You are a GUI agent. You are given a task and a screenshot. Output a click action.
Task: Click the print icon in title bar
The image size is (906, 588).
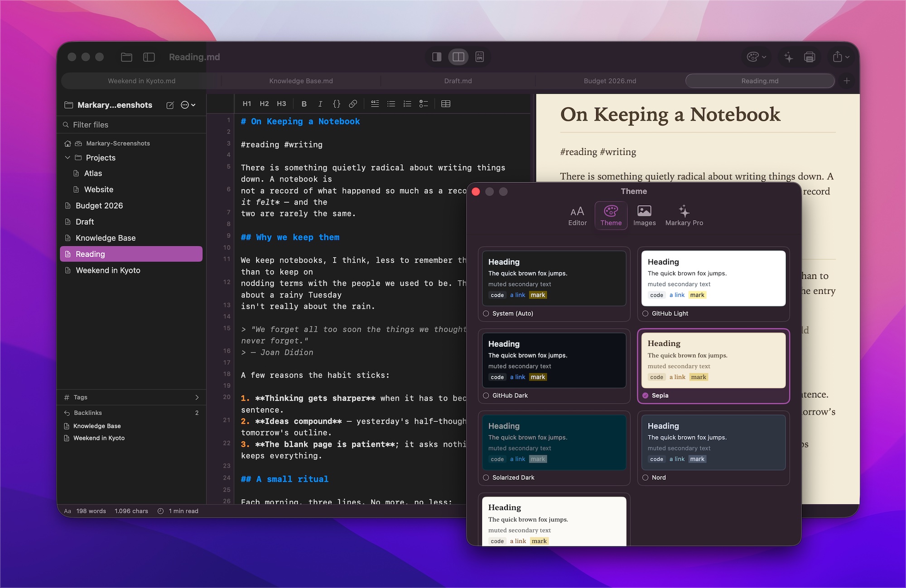click(810, 57)
